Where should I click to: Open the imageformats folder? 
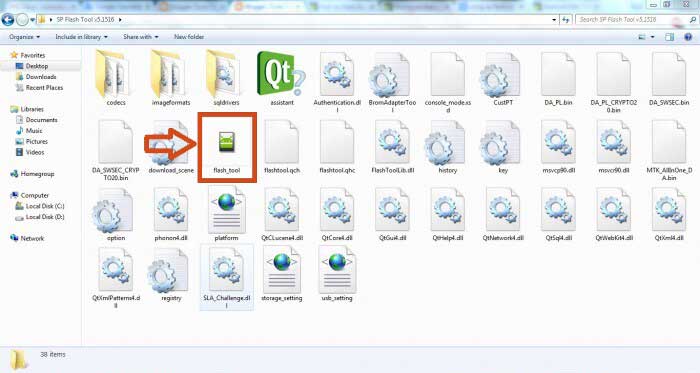click(171, 79)
